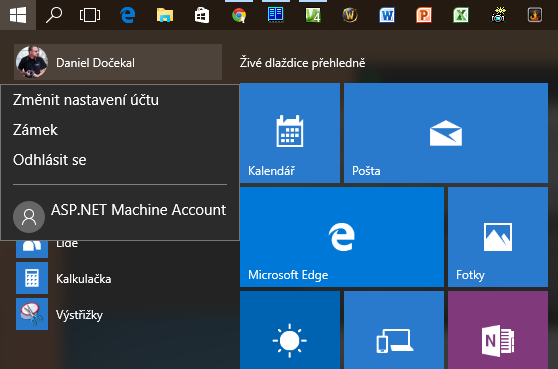Open the Windows Store taskbar icon
This screenshot has height=369, width=558.
point(202,15)
